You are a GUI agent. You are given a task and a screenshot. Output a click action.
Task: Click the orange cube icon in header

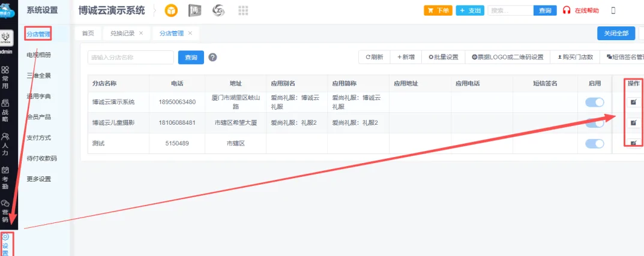click(x=171, y=11)
